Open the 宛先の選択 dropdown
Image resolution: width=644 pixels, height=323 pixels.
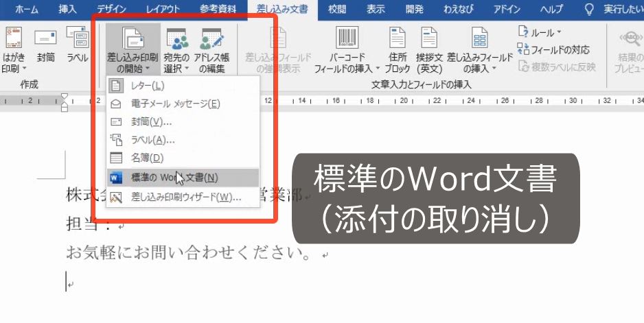coord(176,50)
